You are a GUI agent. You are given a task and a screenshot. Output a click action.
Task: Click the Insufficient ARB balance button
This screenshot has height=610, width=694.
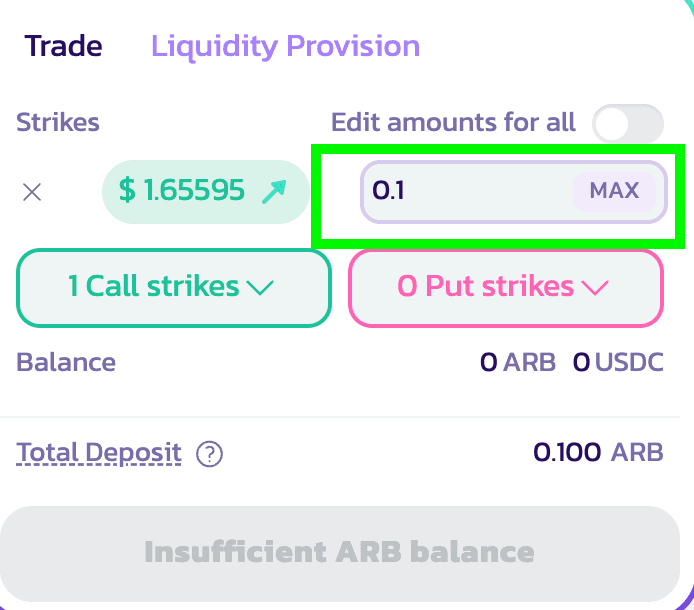coord(340,552)
